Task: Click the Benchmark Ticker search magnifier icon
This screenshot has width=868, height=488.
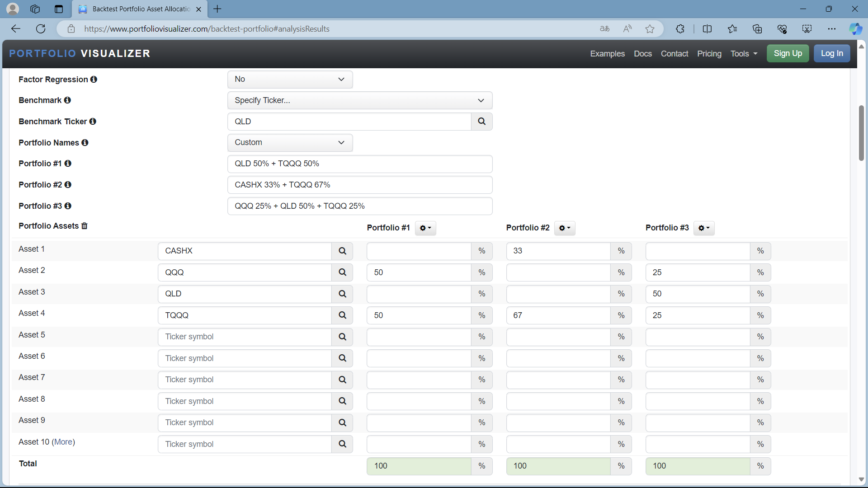Action: (x=481, y=122)
